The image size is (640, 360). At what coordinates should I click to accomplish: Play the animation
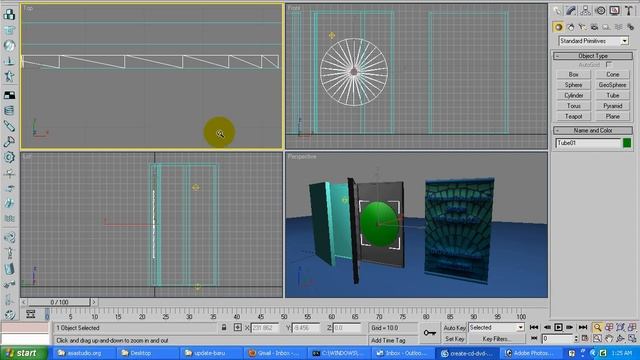(558, 327)
